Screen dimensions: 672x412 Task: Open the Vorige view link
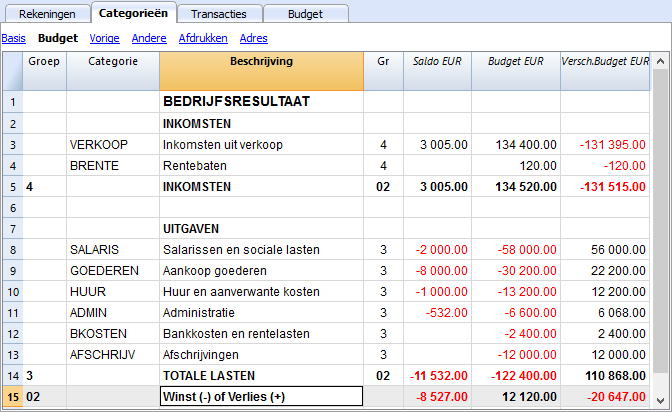105,38
